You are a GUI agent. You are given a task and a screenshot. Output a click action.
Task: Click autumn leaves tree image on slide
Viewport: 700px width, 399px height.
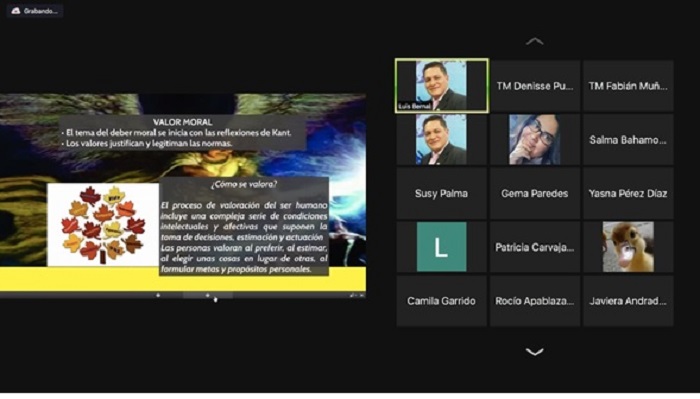pyautogui.click(x=103, y=224)
